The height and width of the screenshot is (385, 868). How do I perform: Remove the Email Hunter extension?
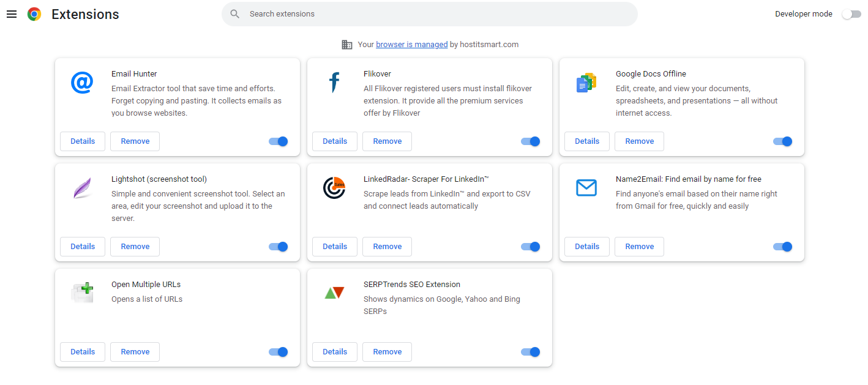[x=135, y=141]
